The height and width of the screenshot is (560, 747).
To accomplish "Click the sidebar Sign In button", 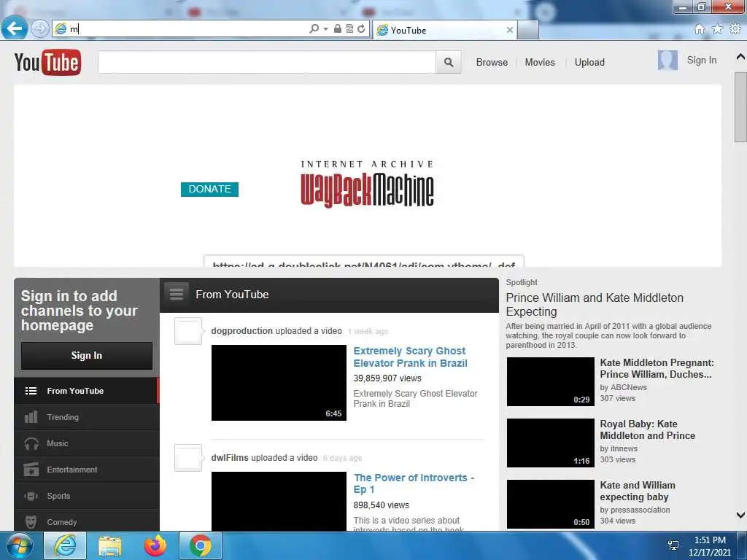I will pos(87,355).
